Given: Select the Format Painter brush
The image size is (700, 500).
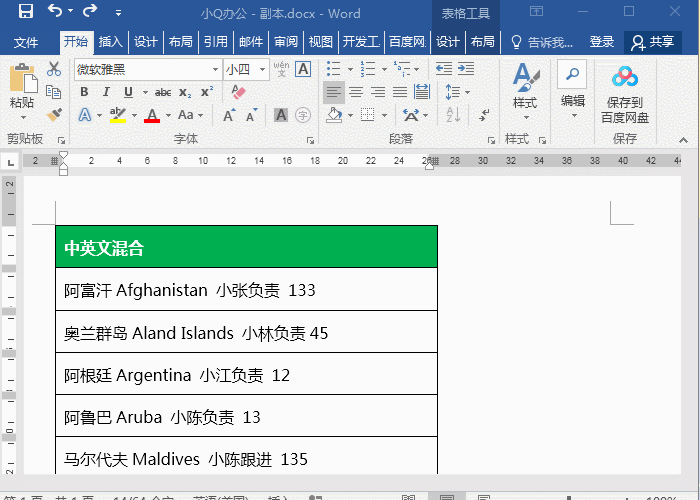Looking at the screenshot, I should pos(54,115).
